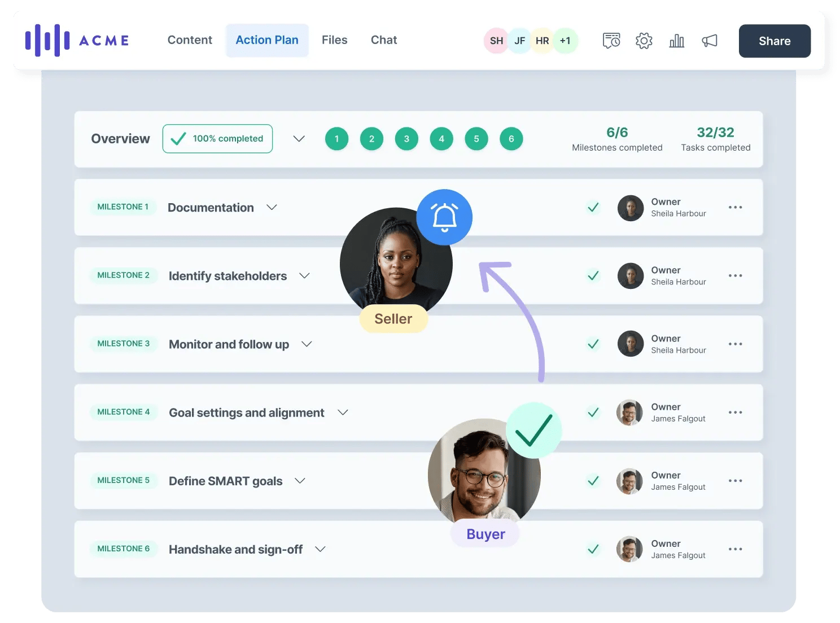Toggle the Define SMART goals checkmark
The image size is (840, 623).
pos(593,481)
